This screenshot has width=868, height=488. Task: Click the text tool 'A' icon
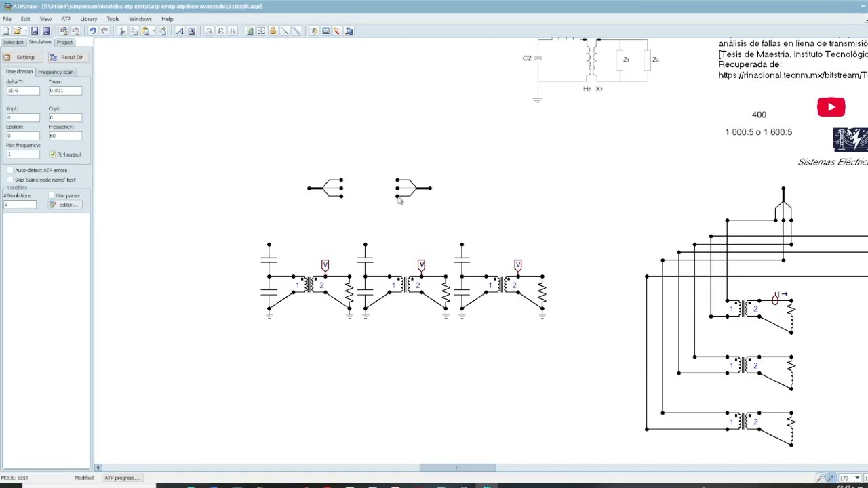[180, 30]
